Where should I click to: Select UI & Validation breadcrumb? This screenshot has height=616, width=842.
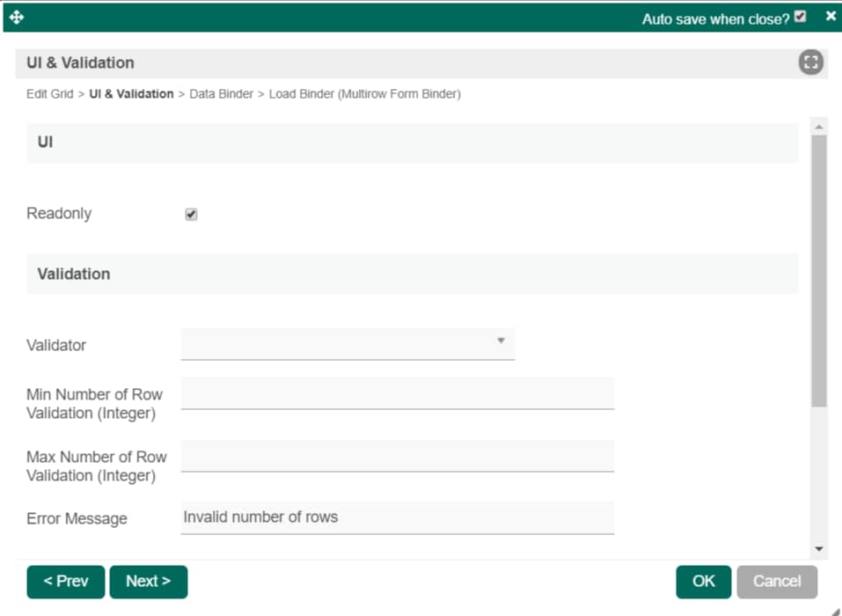click(131, 94)
